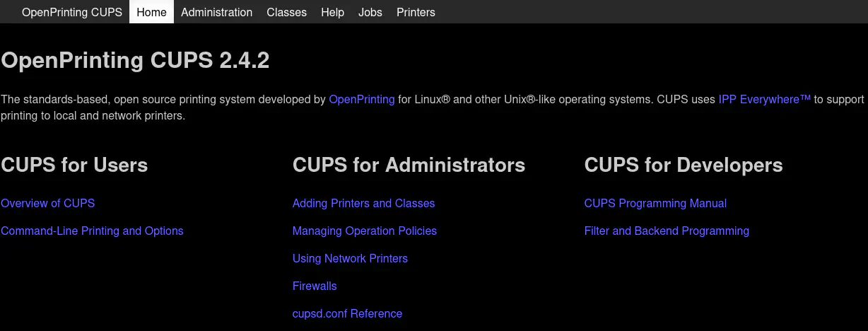868x331 pixels.
Task: Click the OpenPrinting CUPS 2.4.2 title
Action: coord(135,61)
